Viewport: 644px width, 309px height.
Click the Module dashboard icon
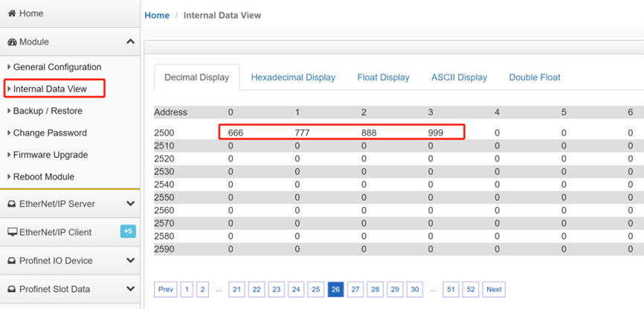click(x=12, y=42)
